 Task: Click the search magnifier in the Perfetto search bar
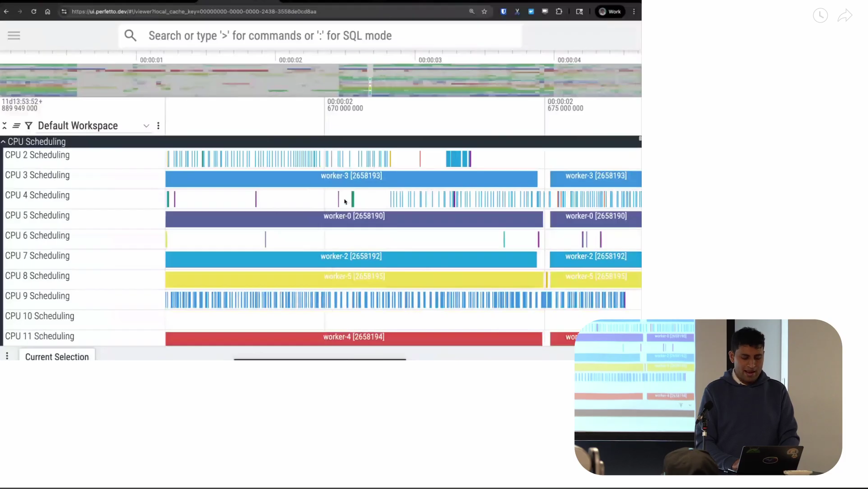click(130, 35)
